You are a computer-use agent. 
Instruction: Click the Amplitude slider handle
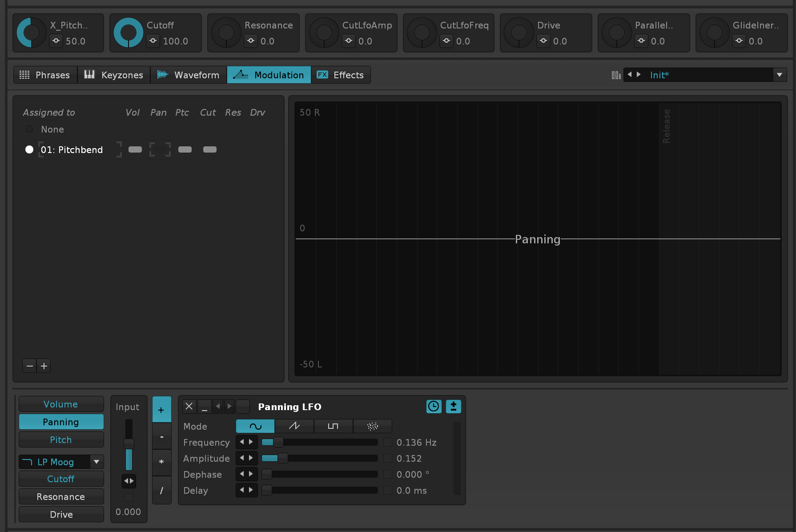click(282, 459)
